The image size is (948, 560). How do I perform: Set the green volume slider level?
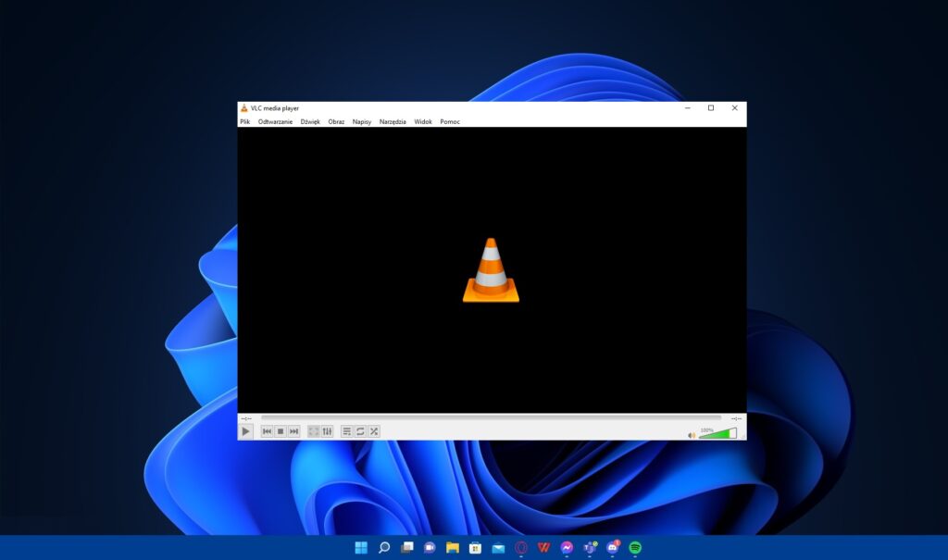(x=717, y=433)
